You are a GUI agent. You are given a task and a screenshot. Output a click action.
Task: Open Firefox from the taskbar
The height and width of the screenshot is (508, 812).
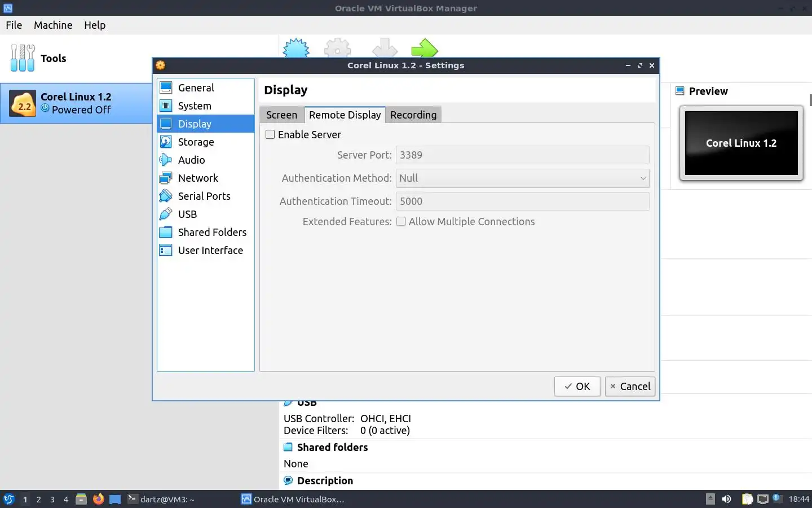pos(99,499)
